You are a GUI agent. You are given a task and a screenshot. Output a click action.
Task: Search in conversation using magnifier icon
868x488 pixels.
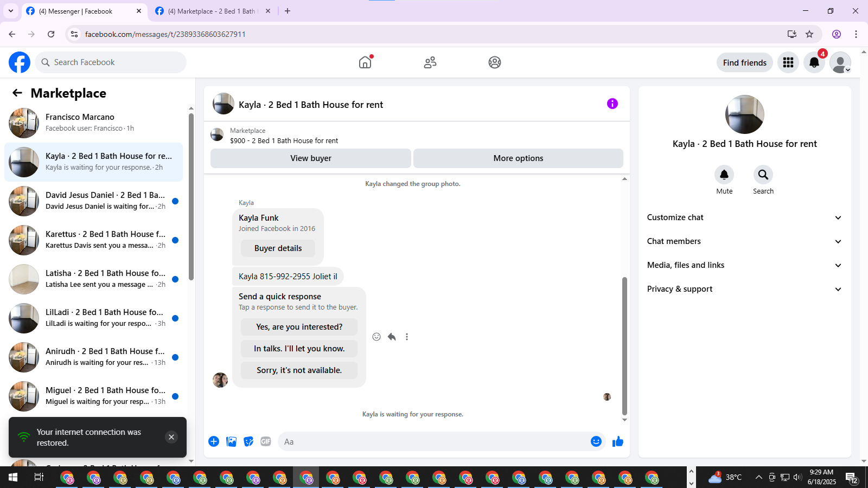pyautogui.click(x=763, y=175)
